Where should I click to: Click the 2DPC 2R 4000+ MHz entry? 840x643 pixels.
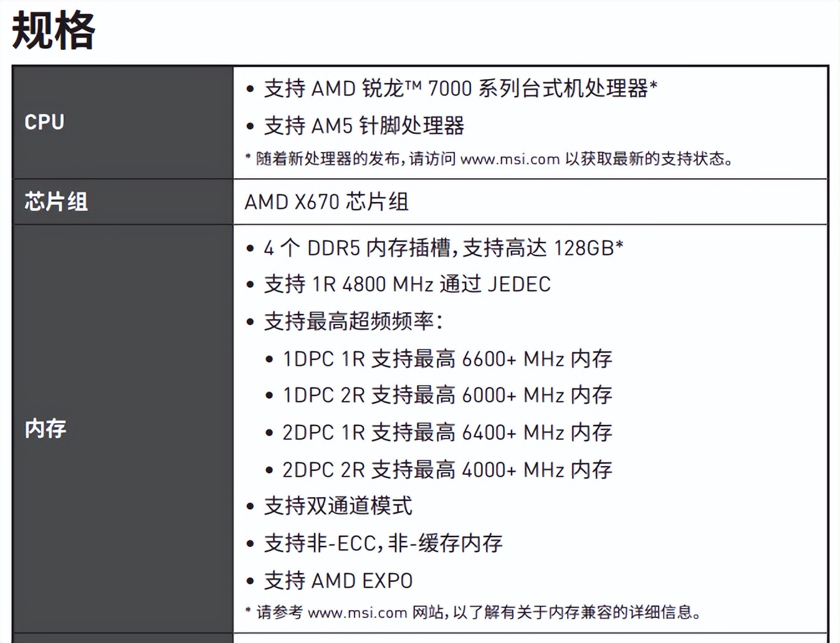[x=447, y=470]
